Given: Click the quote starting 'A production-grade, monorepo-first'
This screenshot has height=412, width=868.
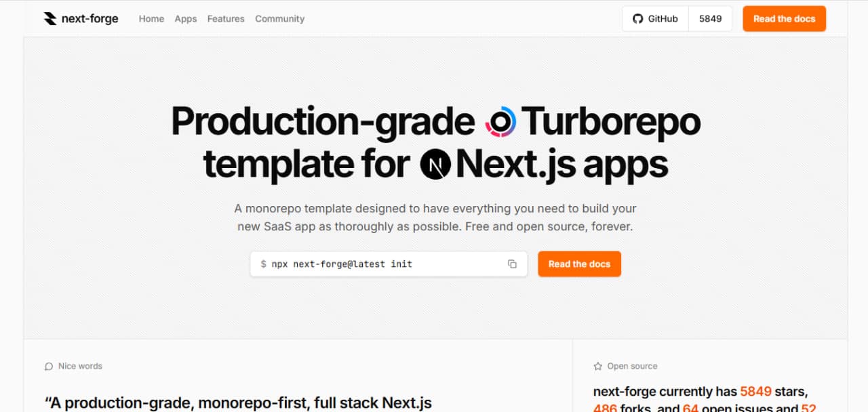Looking at the screenshot, I should click(238, 403).
